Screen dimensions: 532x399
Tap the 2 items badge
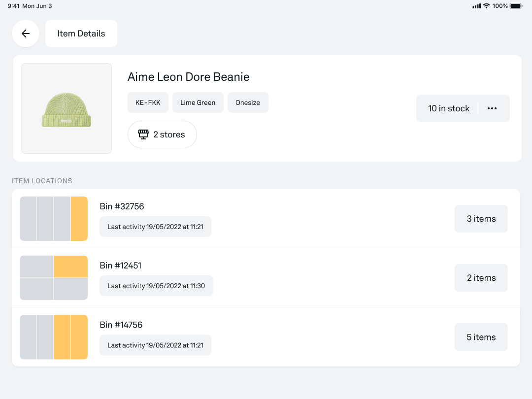[481, 277]
